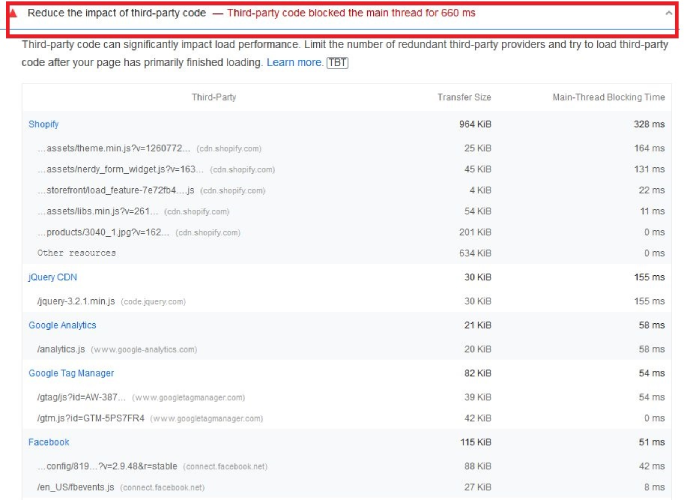684x500 pixels.
Task: Open the Shopify third-party link
Action: 43,124
